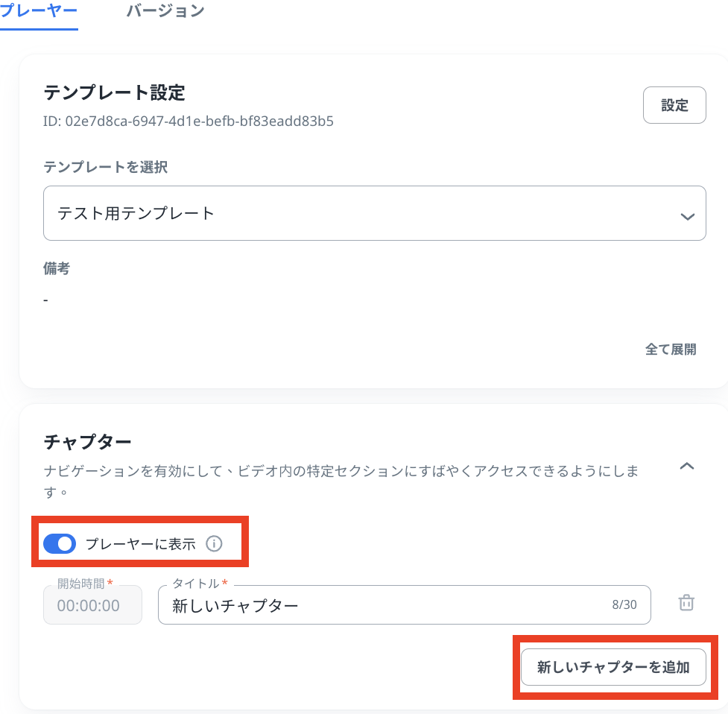Click the 新しいチャプターを追加 button
Image resolution: width=728 pixels, height=714 pixels.
click(x=613, y=667)
